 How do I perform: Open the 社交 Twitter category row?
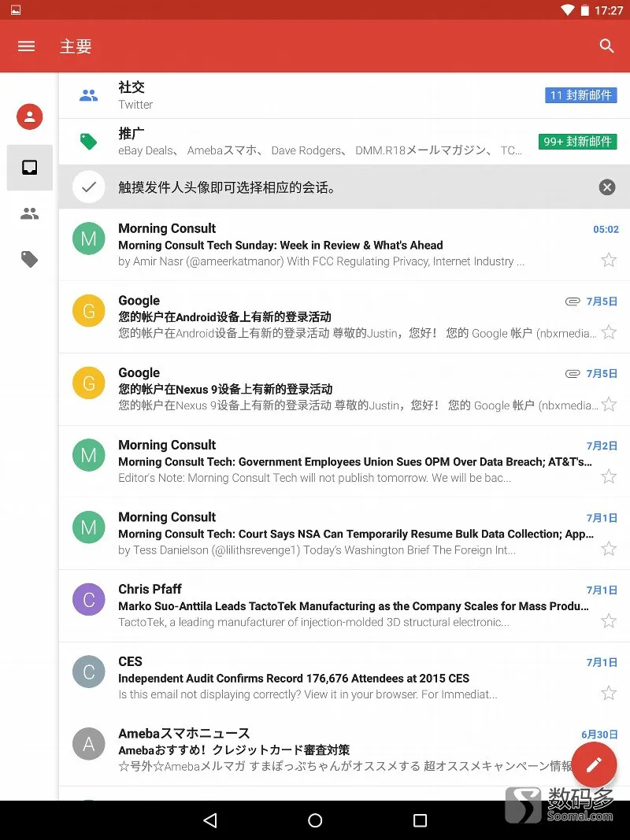coord(344,95)
